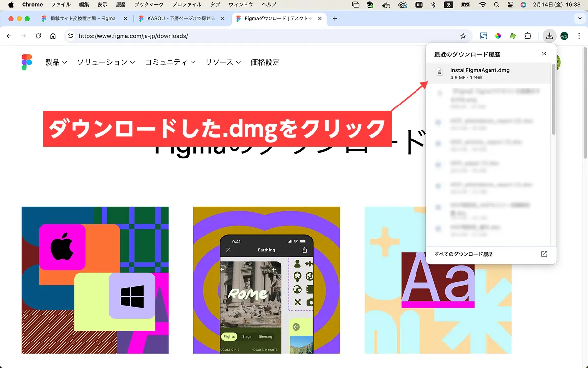Click the Apple and Windows desktop thumbnail
The image size is (588, 368).
95,280
